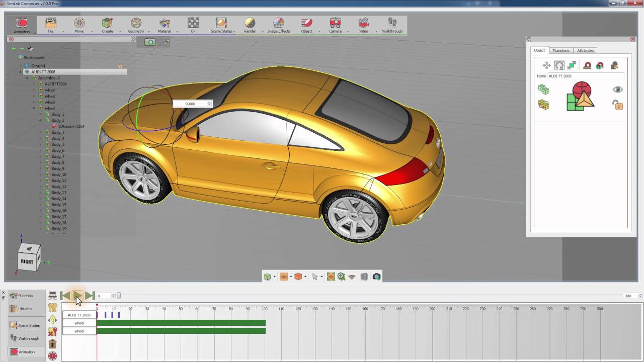
Task: Click the upper wheel track green bar
Action: (x=181, y=323)
